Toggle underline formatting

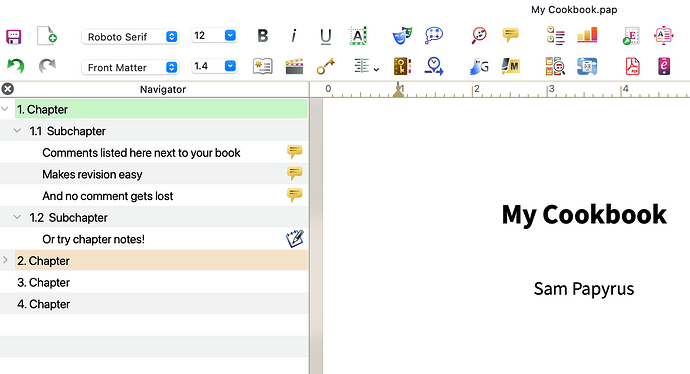(x=326, y=36)
